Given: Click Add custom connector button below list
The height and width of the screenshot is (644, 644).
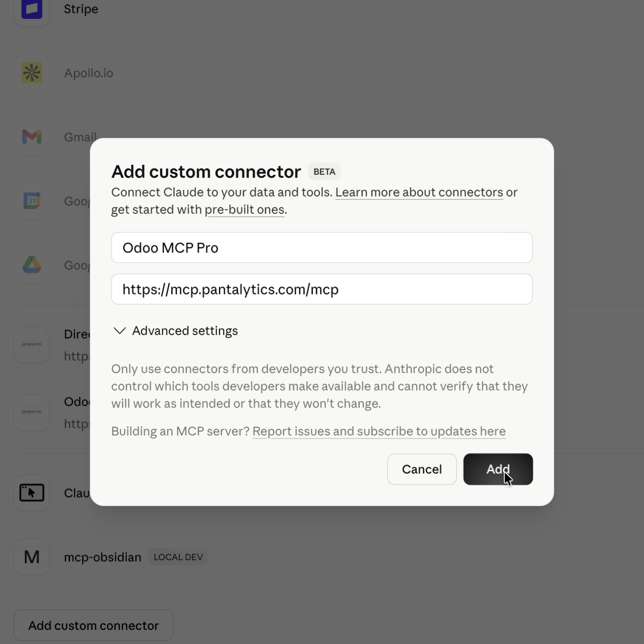Looking at the screenshot, I should coord(94,626).
